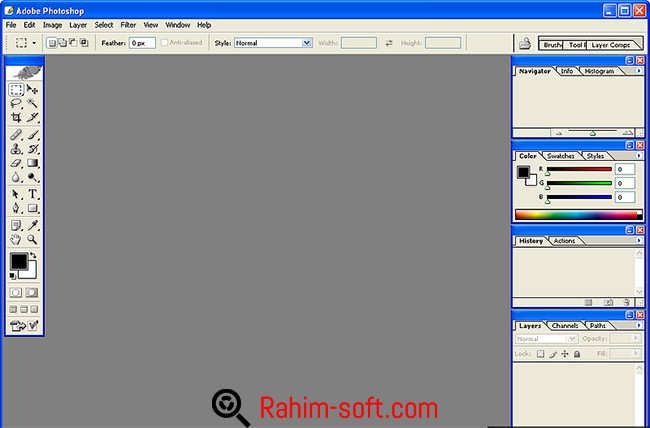Select the Eyedropper tool
The width and height of the screenshot is (650, 428).
(32, 226)
